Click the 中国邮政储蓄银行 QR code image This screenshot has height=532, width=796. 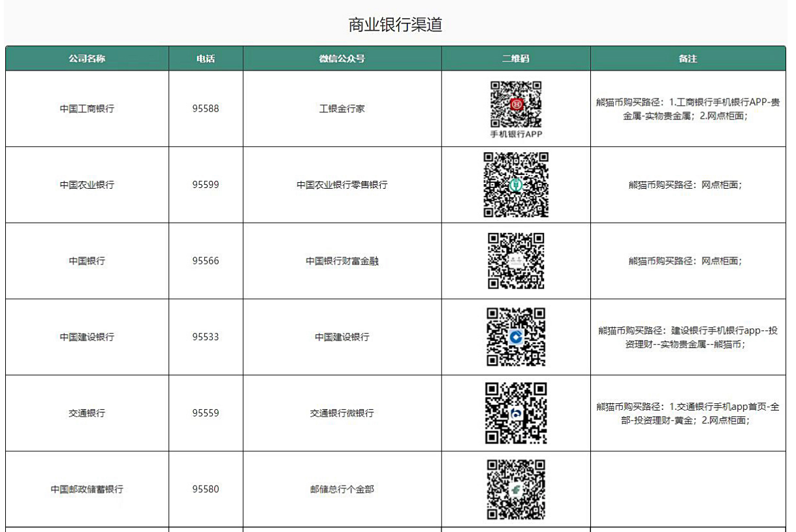(x=516, y=490)
